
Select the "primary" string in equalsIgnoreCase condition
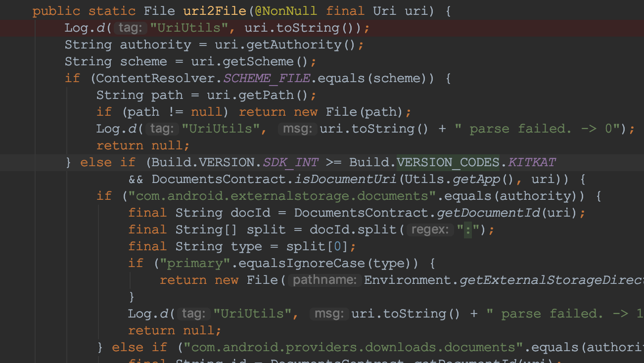(195, 263)
